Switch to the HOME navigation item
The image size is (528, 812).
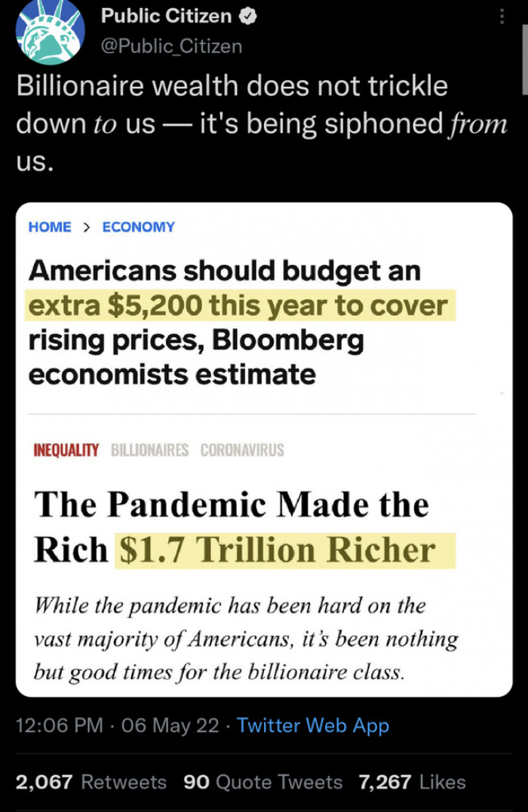click(48, 227)
